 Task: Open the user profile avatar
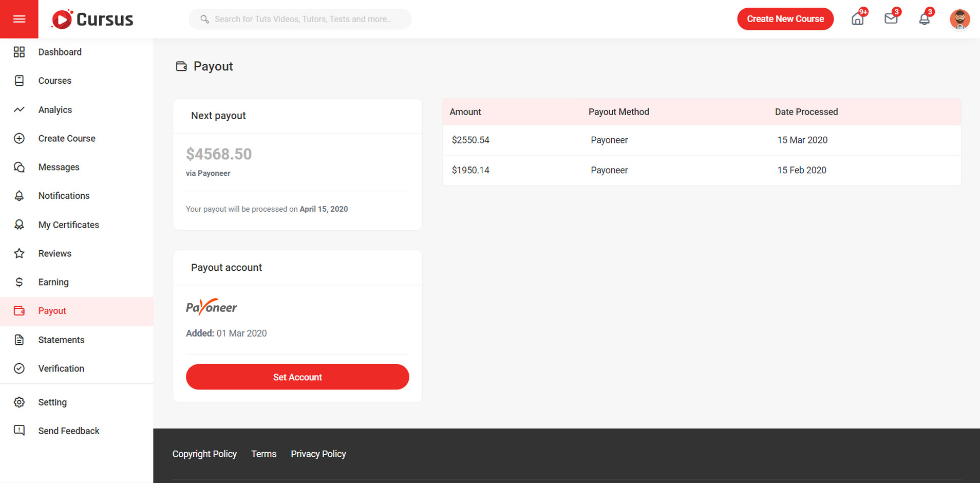coord(959,20)
